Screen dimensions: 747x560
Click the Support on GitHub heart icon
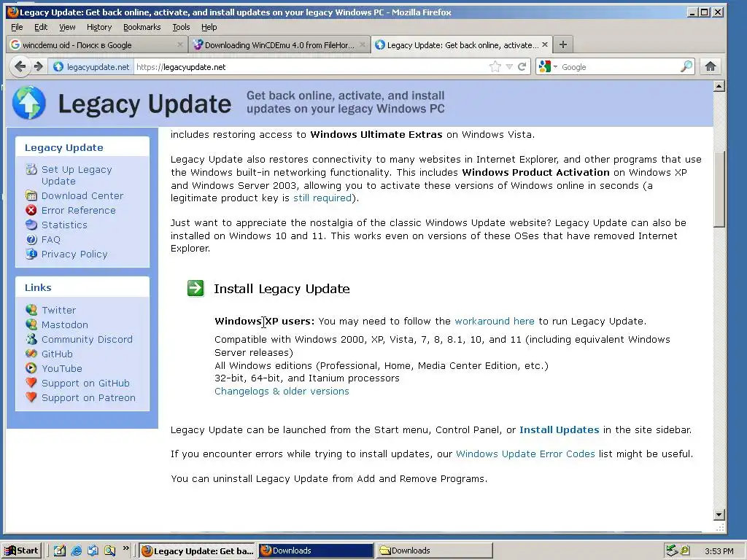[31, 383]
